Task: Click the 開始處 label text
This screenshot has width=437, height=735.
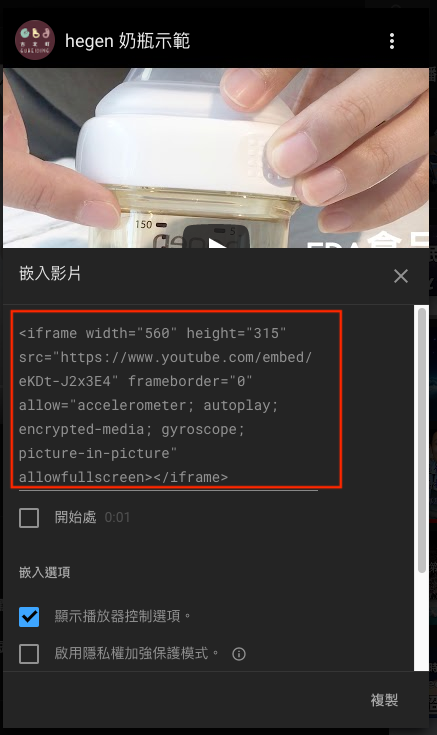Action: 75,517
